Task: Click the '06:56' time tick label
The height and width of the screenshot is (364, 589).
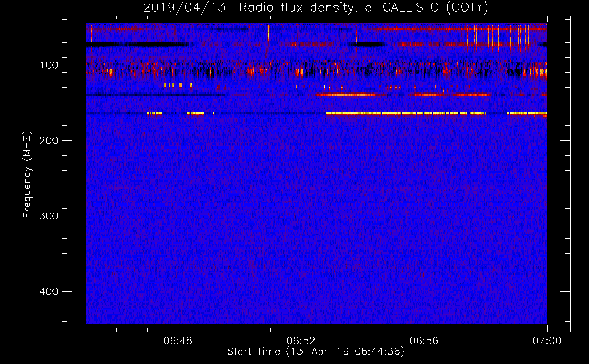Action: point(424,341)
